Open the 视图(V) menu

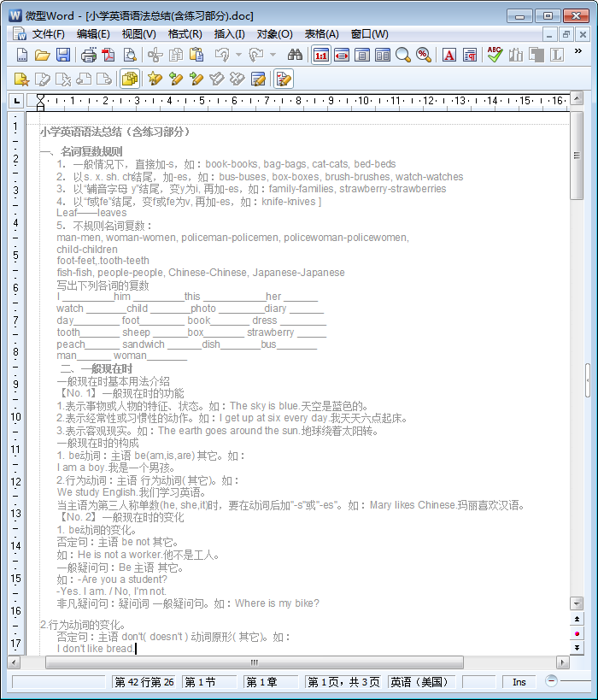coord(138,34)
